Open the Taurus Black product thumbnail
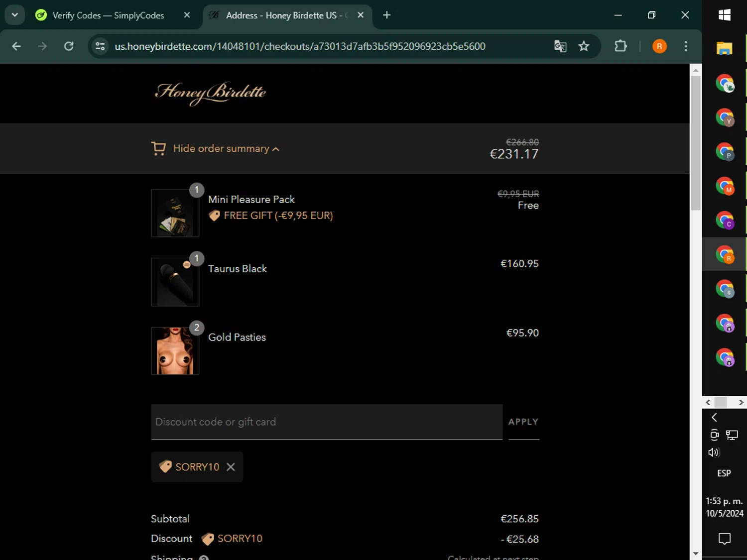This screenshot has width=747, height=560. coord(175,282)
